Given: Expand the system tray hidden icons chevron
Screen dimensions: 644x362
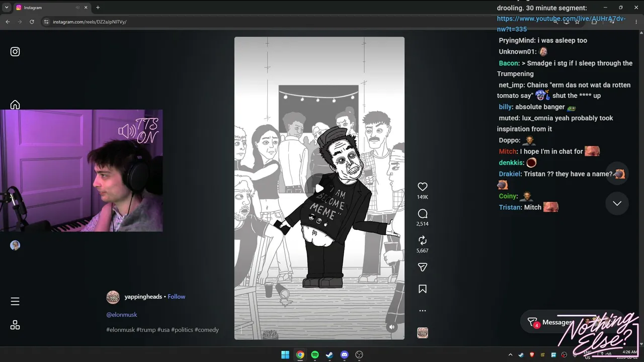Looking at the screenshot, I should pos(510,355).
